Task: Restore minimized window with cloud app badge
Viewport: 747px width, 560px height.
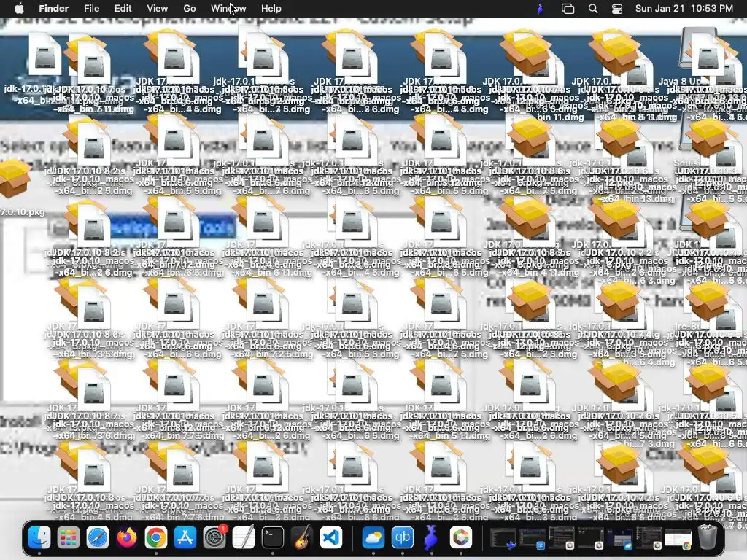Action: [620, 538]
